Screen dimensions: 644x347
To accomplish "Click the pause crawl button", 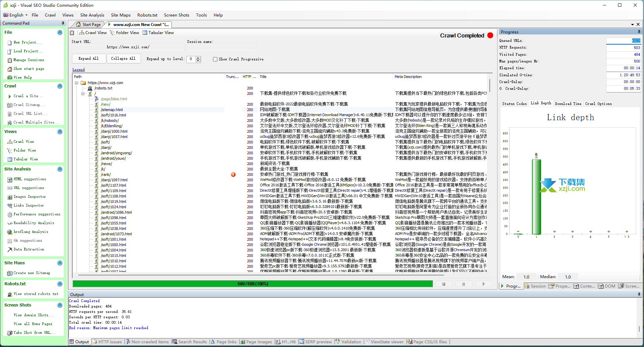I will pyautogui.click(x=463, y=284).
